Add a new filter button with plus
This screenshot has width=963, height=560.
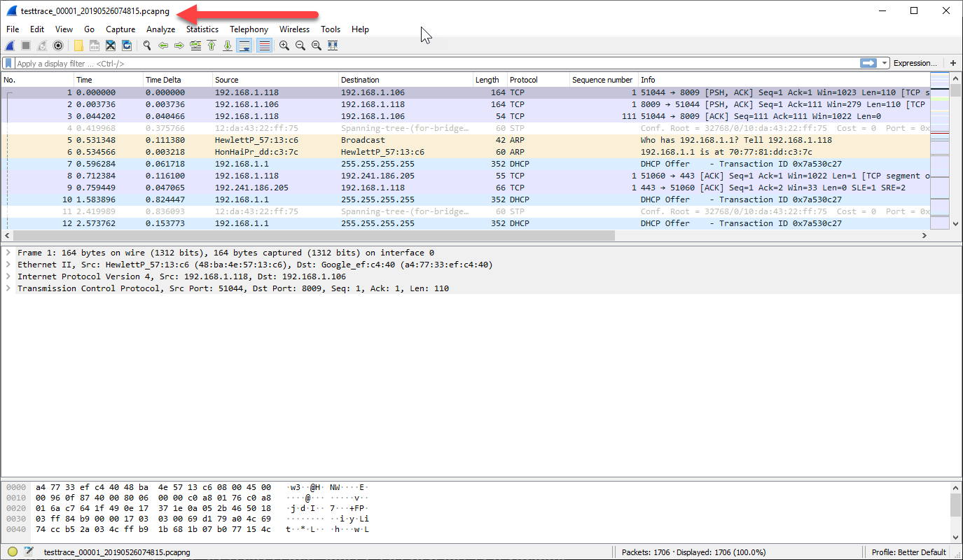coord(955,62)
